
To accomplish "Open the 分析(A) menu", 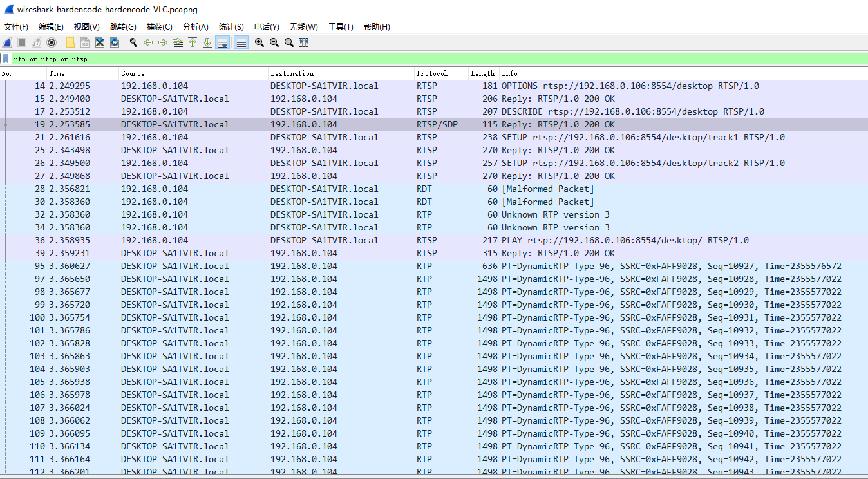I will [196, 26].
